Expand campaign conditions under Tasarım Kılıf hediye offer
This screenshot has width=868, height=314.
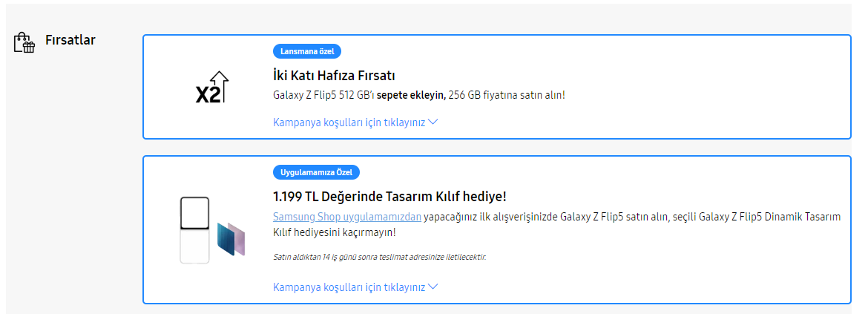[x=355, y=287]
